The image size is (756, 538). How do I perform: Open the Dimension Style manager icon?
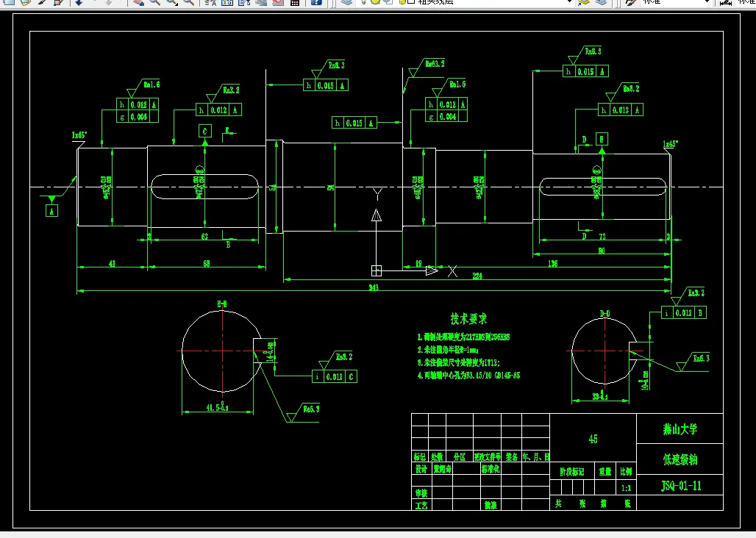coord(726,2)
